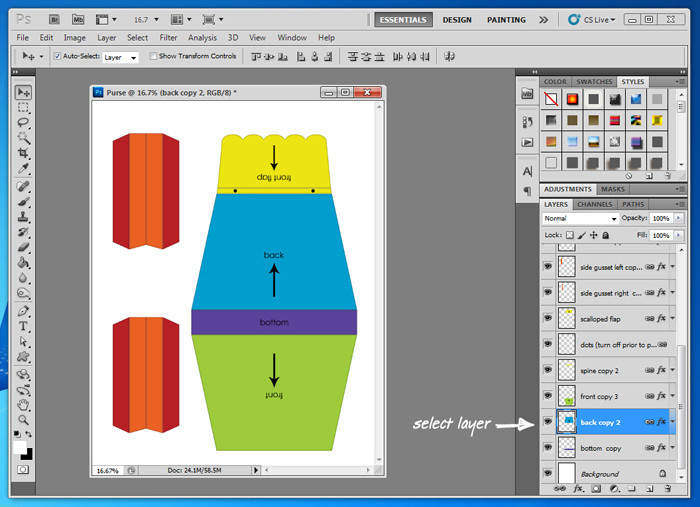Switch to the Swatches tab
Image resolution: width=700 pixels, height=507 pixels.
tap(594, 82)
